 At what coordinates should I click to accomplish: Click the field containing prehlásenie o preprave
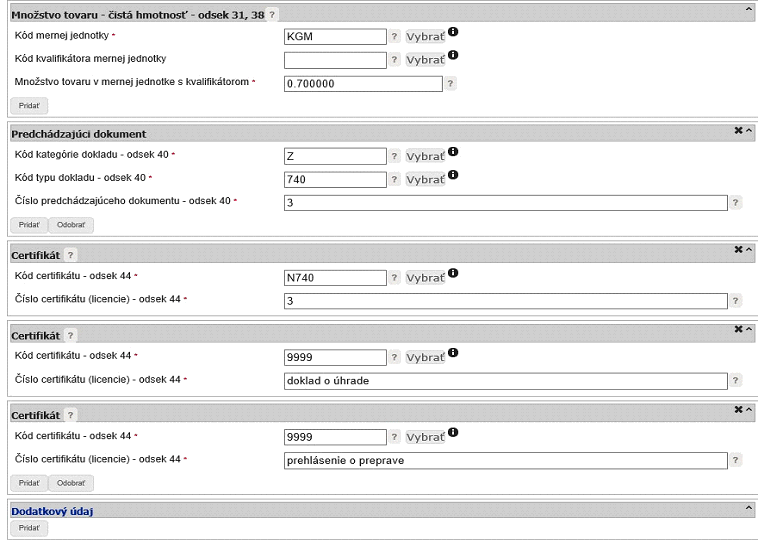tap(505, 460)
